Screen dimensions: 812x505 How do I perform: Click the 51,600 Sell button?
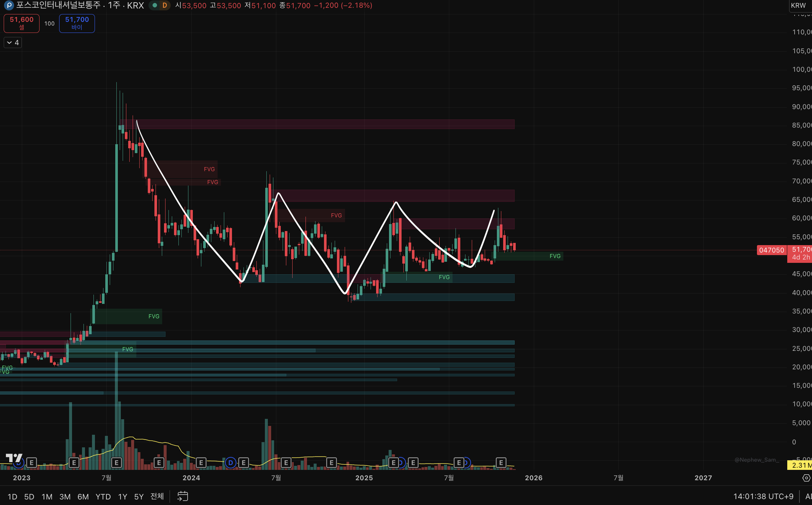pos(21,23)
